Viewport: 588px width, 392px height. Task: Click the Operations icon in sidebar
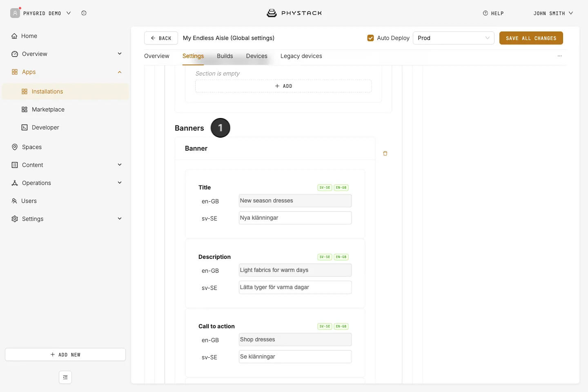point(15,183)
